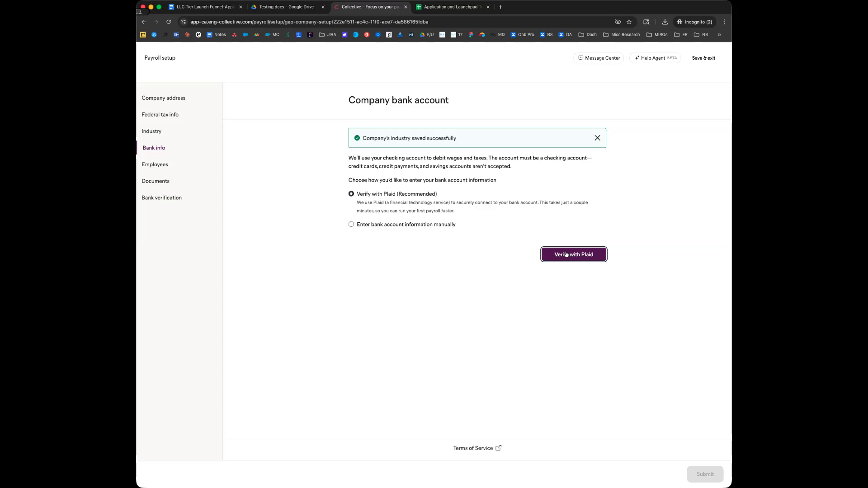Open the JIRA bookmarks folder
The width and height of the screenshot is (868, 488).
pos(327,35)
